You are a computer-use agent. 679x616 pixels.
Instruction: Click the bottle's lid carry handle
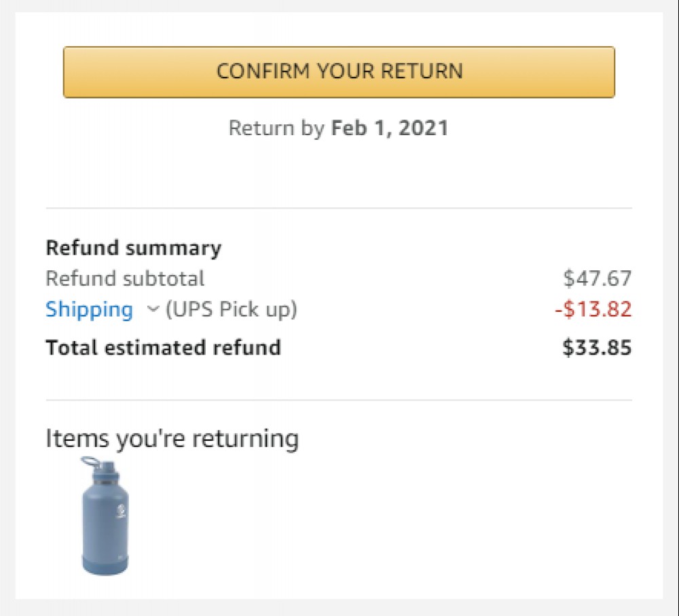90,462
